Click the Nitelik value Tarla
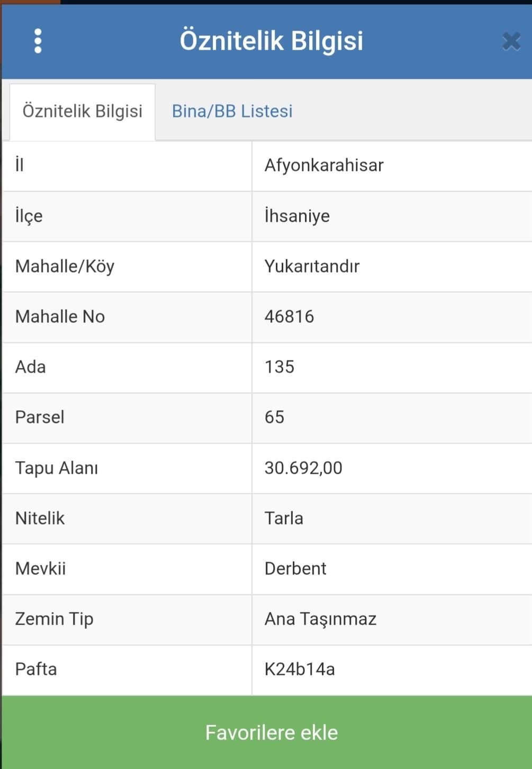The width and height of the screenshot is (532, 769). (284, 518)
